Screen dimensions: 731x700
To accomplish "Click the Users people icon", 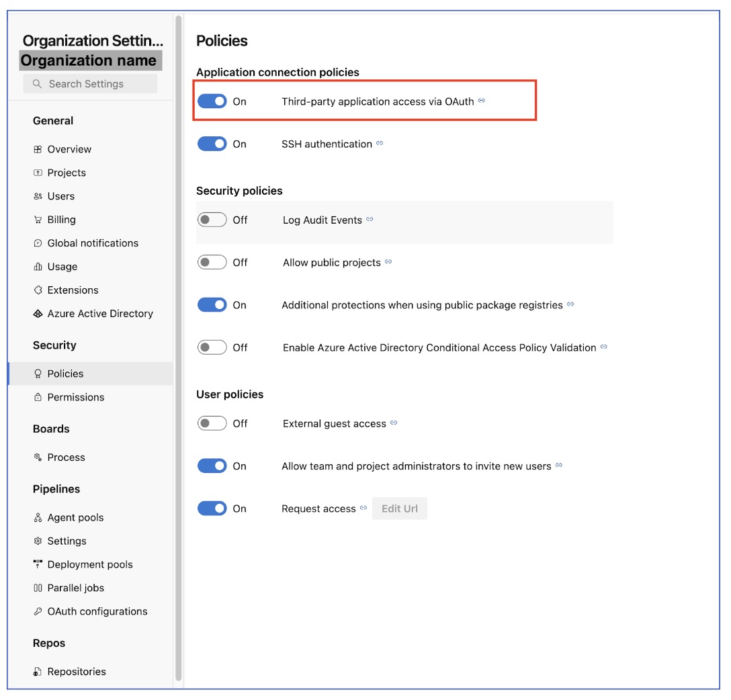I will 38,196.
